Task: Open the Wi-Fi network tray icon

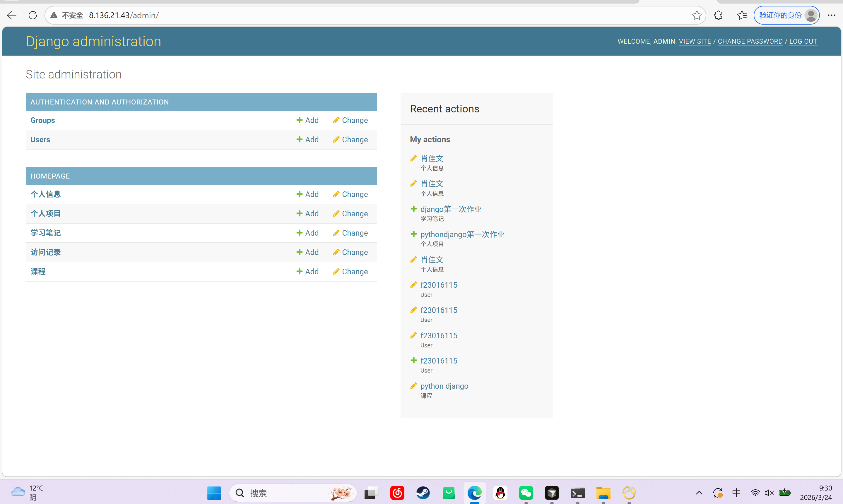Action: pyautogui.click(x=755, y=493)
